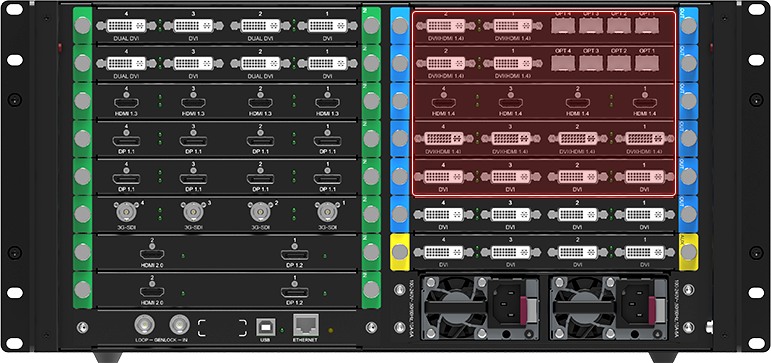Viewport: 771px width, 363px height.
Task: Select 3G-SDI BNC connector number 4
Action: (x=125, y=212)
